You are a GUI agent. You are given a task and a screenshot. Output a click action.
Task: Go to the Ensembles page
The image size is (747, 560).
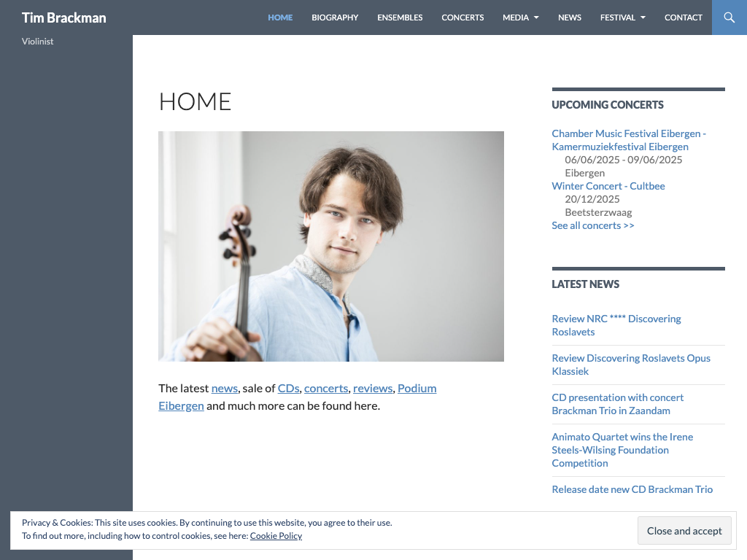coord(400,17)
